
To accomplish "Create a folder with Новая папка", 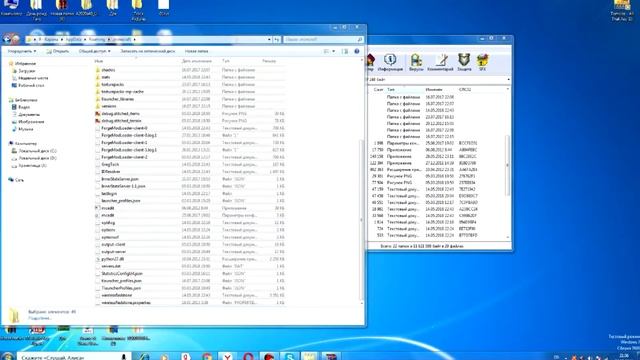I will (196, 51).
